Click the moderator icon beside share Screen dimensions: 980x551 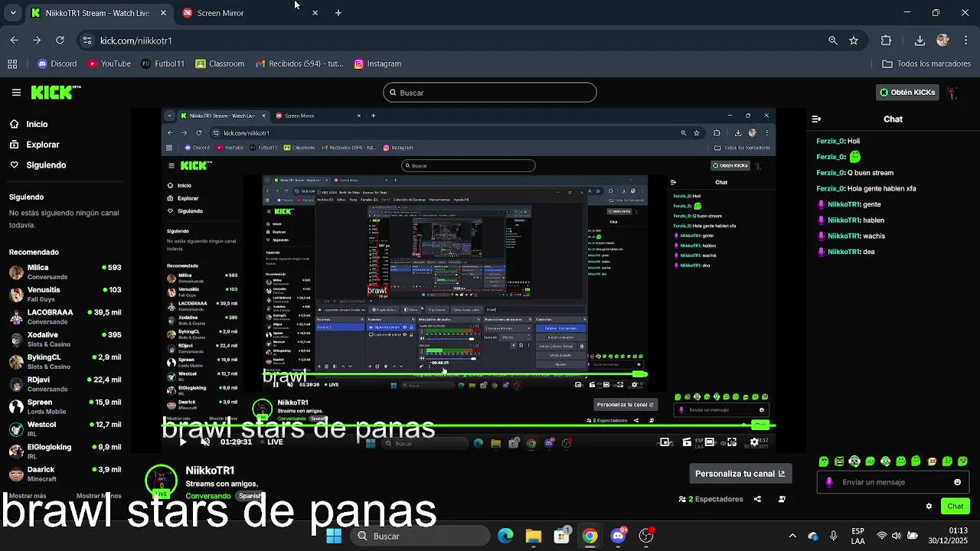coord(782,499)
